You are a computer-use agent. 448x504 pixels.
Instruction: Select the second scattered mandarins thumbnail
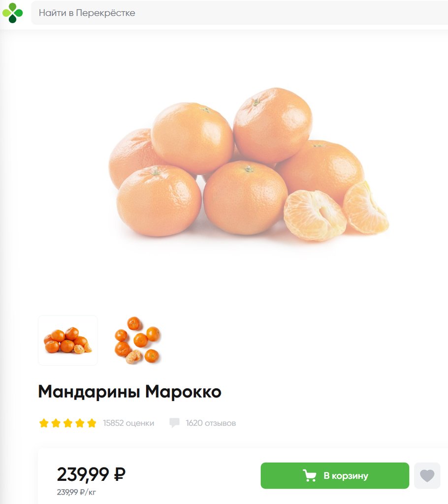pyautogui.click(x=138, y=341)
